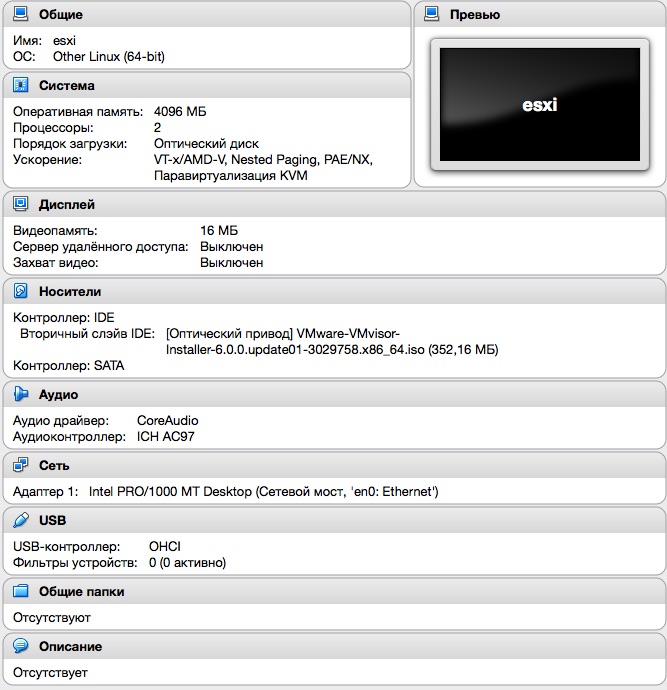Click the screen icon beside Дисплей

point(20,204)
